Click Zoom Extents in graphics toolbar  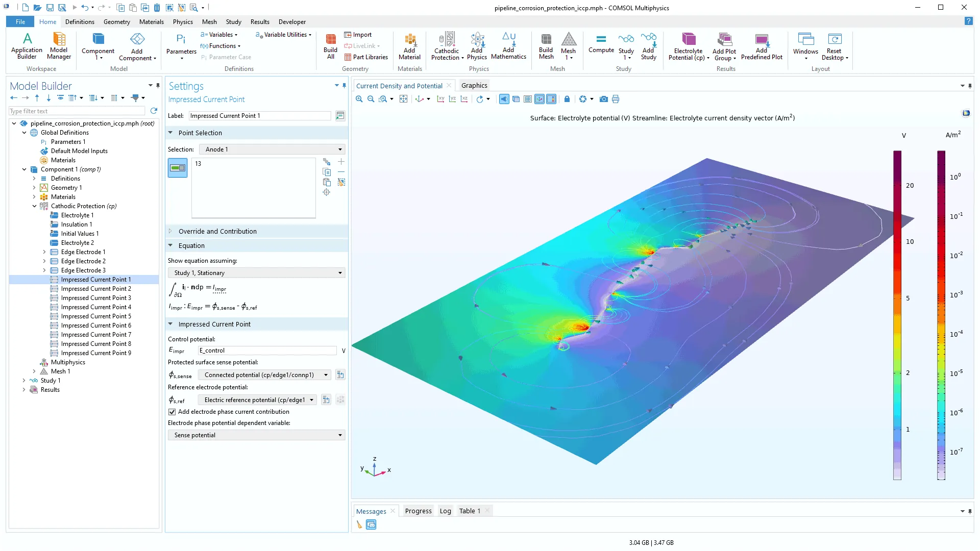403,99
